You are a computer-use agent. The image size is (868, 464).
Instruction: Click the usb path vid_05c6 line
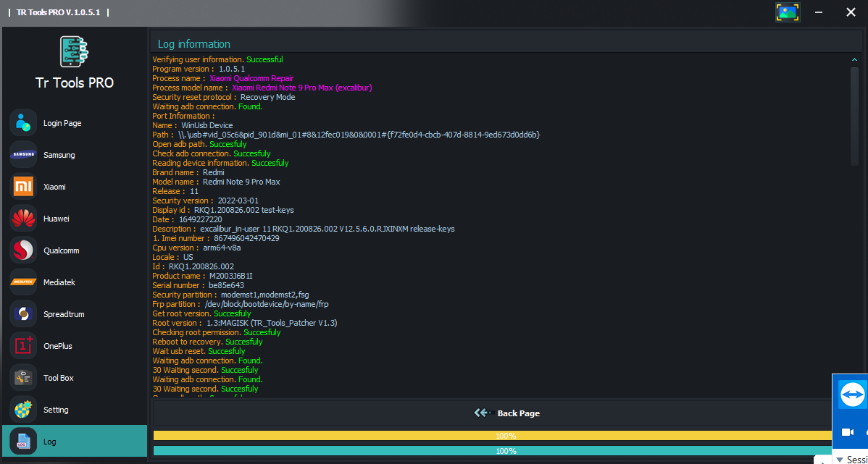tap(346, 135)
